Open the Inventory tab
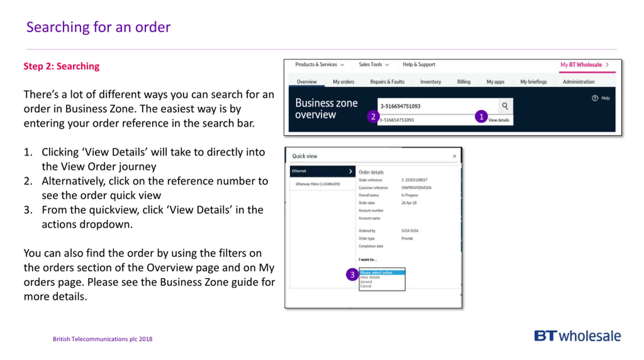 430,82
